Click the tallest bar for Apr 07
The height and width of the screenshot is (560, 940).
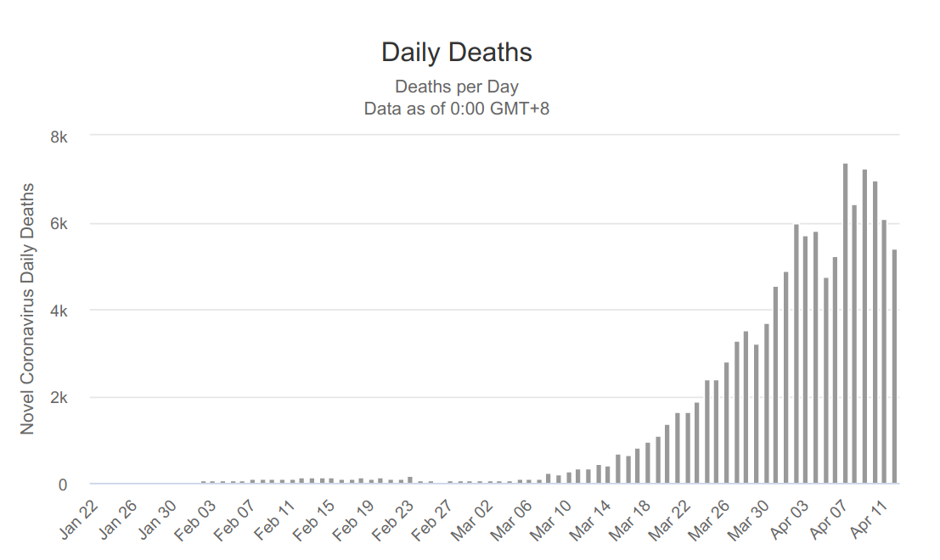pyautogui.click(x=845, y=323)
